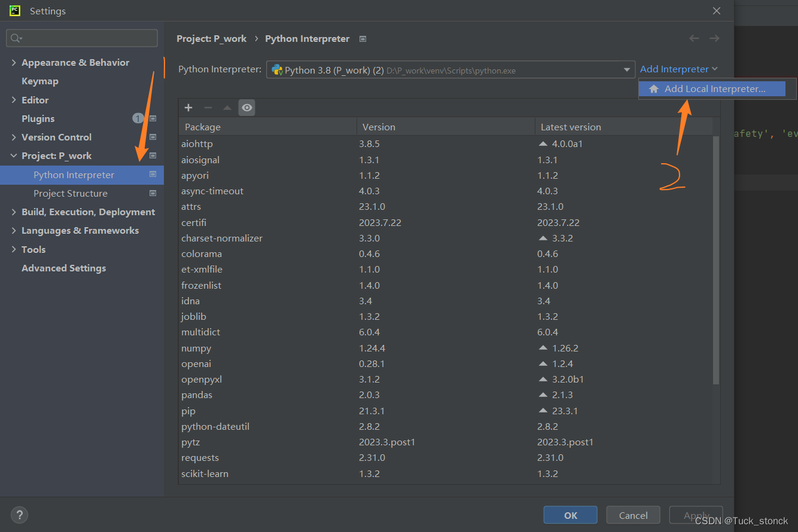Select the scikit-learn package row
This screenshot has height=532, width=798.
click(446, 473)
